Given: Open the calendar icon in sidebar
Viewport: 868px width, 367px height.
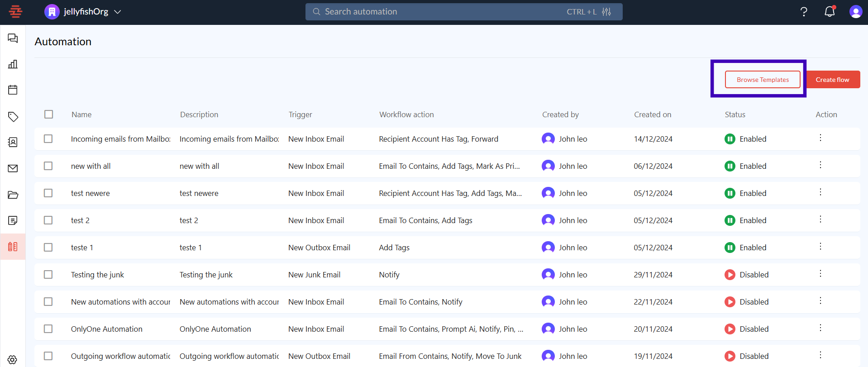Looking at the screenshot, I should click(x=13, y=90).
